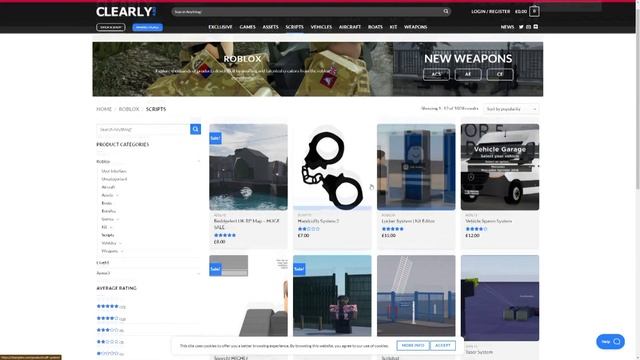Click LOGIN / REGISTER
Viewport: 640px width, 360px height.
click(490, 11)
